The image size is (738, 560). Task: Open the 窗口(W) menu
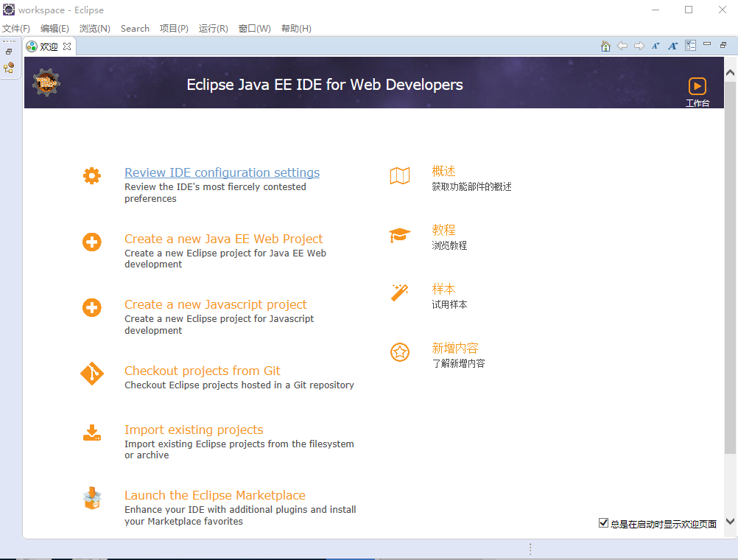click(x=254, y=29)
